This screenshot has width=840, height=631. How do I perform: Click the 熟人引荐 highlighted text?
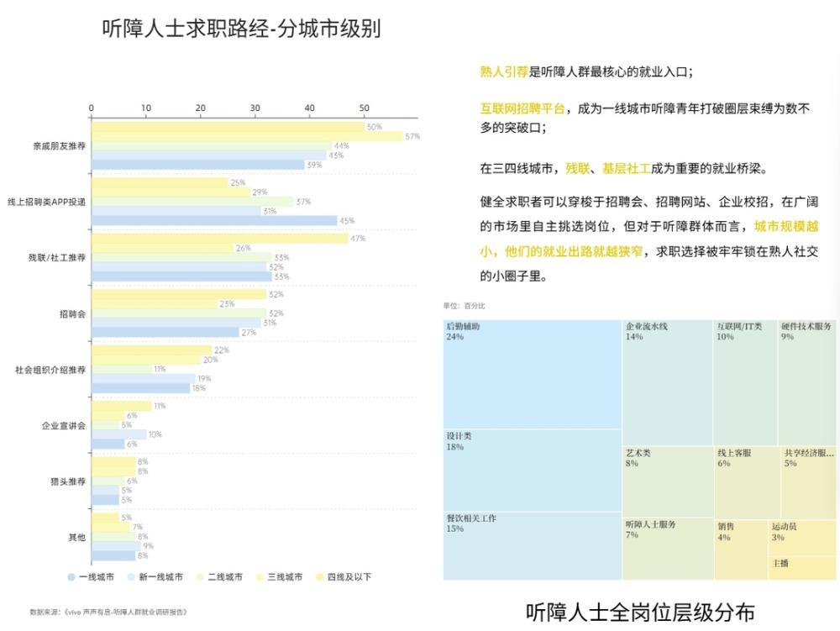pyautogui.click(x=504, y=71)
